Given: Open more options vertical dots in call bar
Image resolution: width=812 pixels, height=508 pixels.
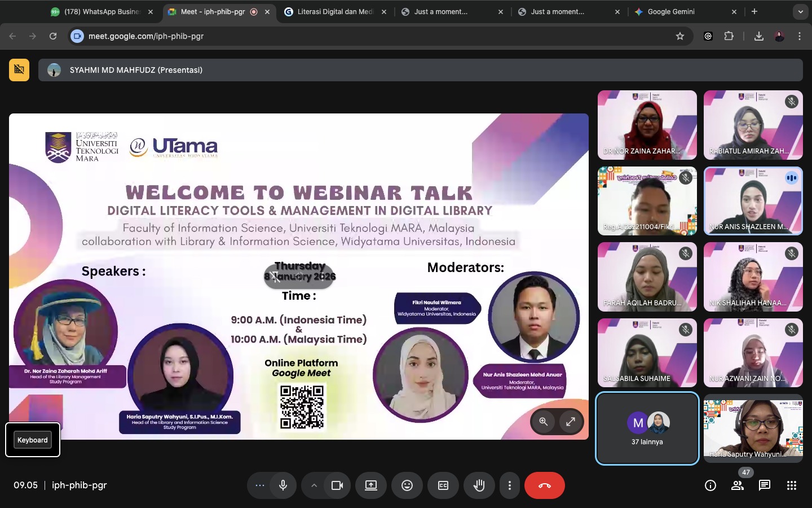Looking at the screenshot, I should pos(510,485).
